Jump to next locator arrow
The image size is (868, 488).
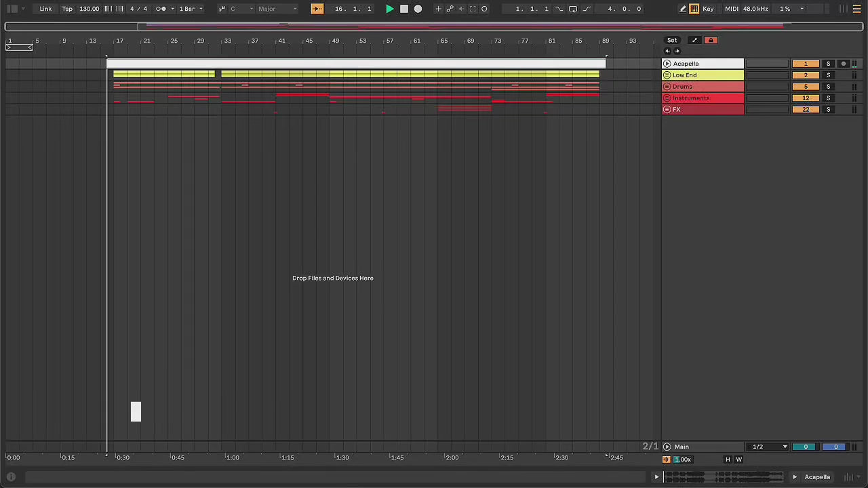[677, 52]
